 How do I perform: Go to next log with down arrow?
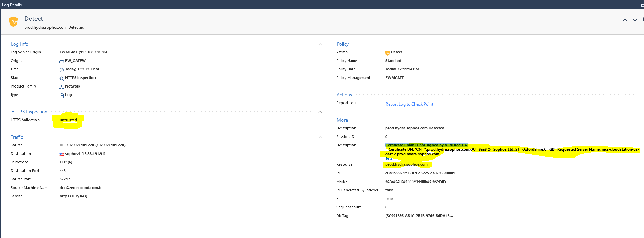635,20
